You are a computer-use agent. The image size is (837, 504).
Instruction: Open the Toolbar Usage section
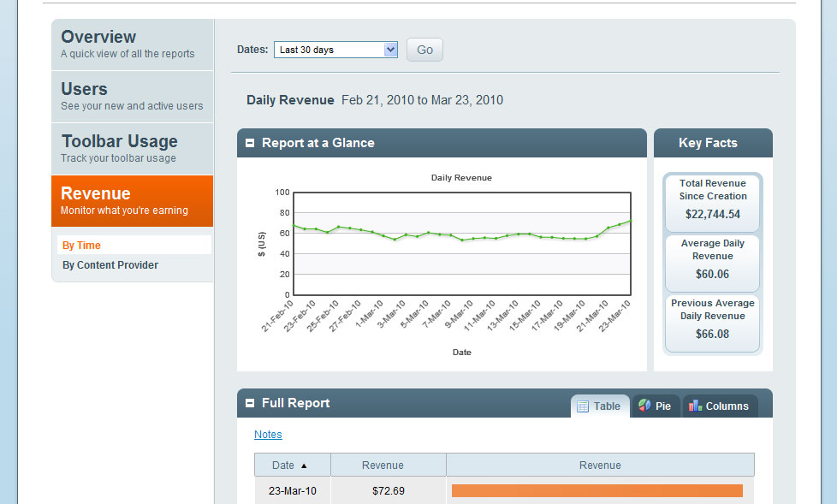(132, 149)
